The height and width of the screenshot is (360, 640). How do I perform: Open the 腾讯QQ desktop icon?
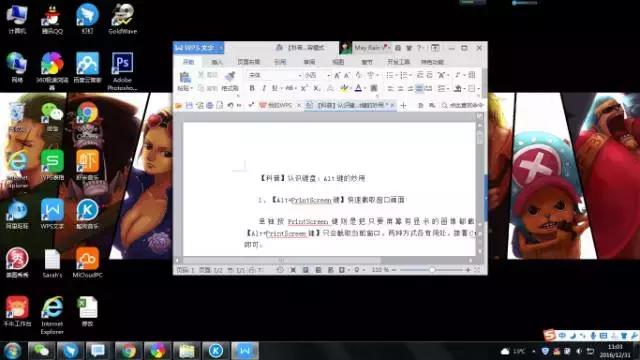[52, 19]
